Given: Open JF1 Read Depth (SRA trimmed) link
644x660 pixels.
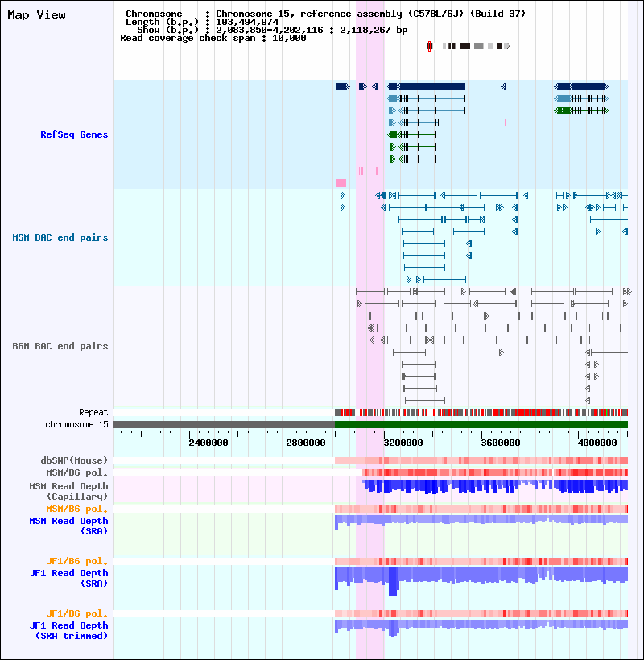Looking at the screenshot, I should pyautogui.click(x=68, y=630).
